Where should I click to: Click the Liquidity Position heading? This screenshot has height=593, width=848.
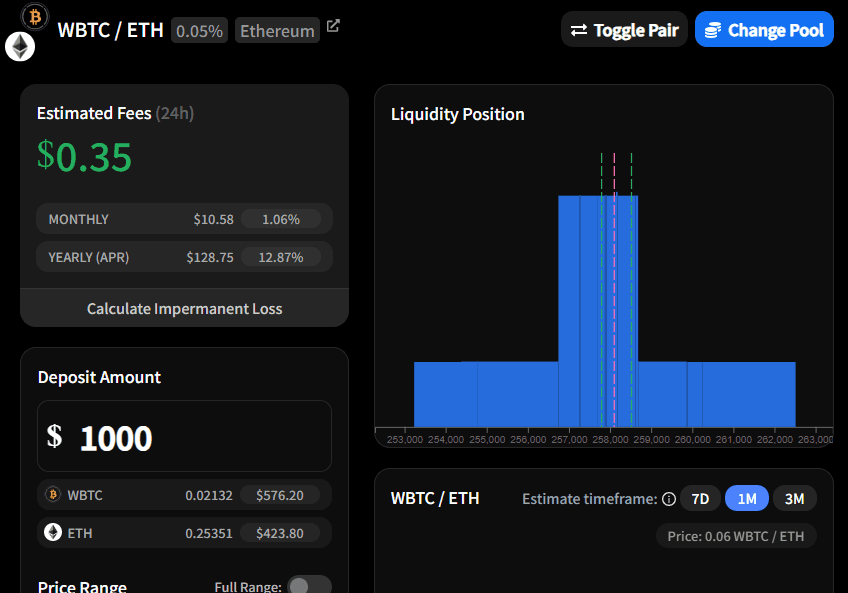pyautogui.click(x=458, y=114)
